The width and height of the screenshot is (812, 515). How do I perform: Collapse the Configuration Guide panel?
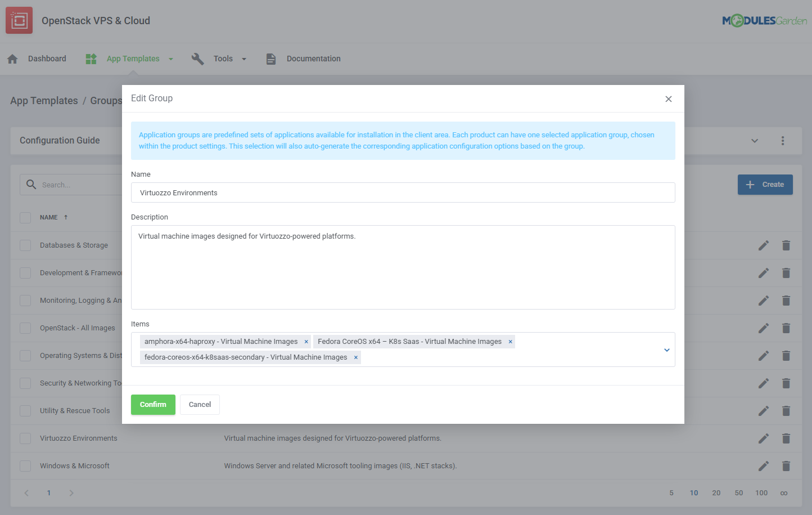(754, 141)
